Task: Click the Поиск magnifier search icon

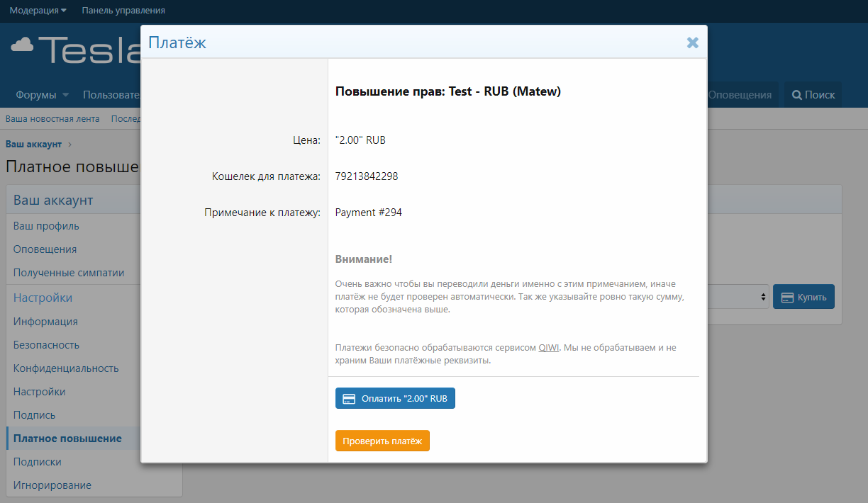Action: [x=797, y=95]
